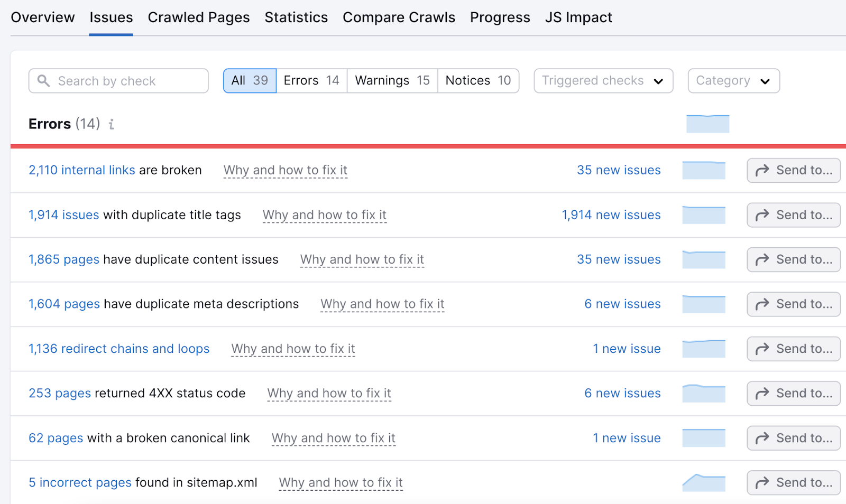Select the Errors filter showing 14
This screenshot has height=504, width=846.
(311, 80)
